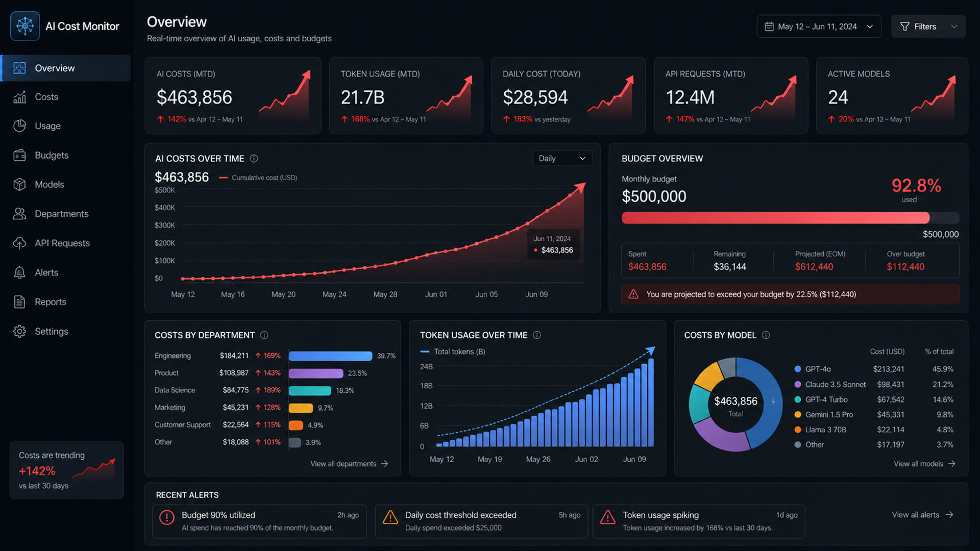Image resolution: width=980 pixels, height=551 pixels.
Task: Click the monthly budget progress bar
Action: [x=790, y=218]
